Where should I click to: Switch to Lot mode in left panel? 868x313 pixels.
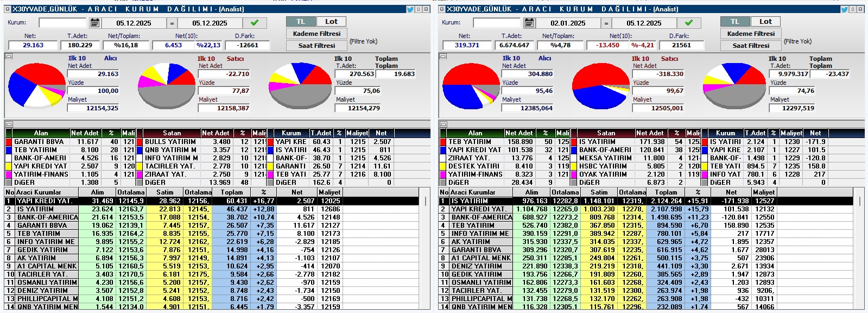click(x=331, y=22)
